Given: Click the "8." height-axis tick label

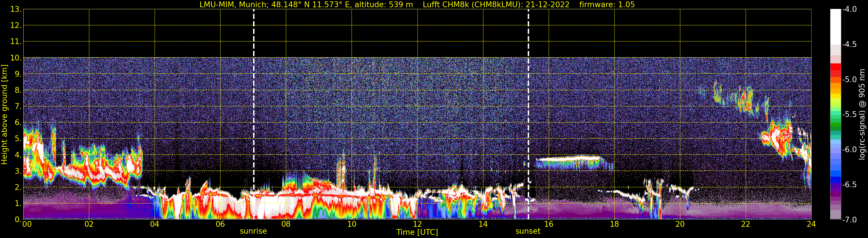Looking at the screenshot, I should pos(18,90).
